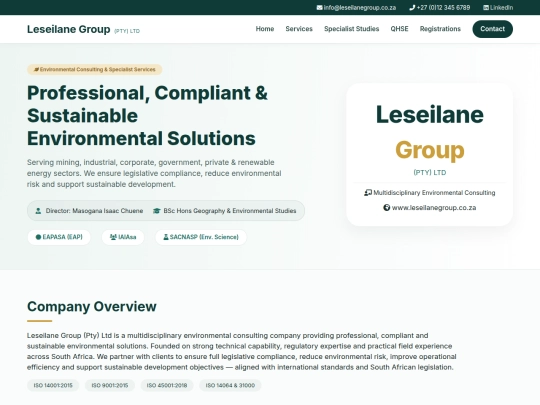The image size is (540, 405).
Task: Click the envelope icon beside the email address
Action: pyautogui.click(x=320, y=8)
